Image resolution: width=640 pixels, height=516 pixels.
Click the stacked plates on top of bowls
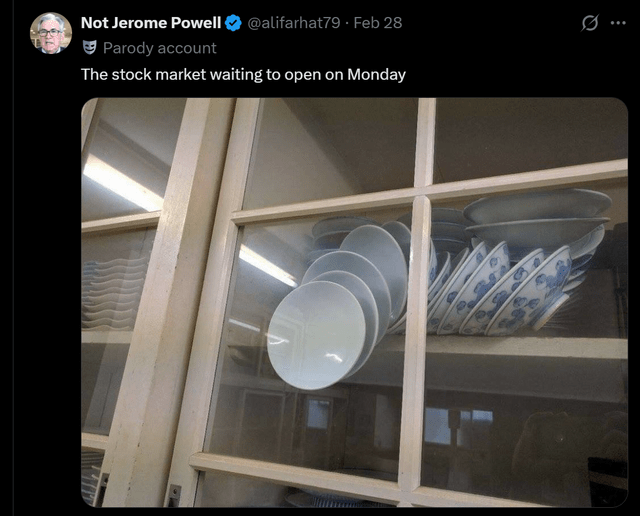click(x=537, y=214)
